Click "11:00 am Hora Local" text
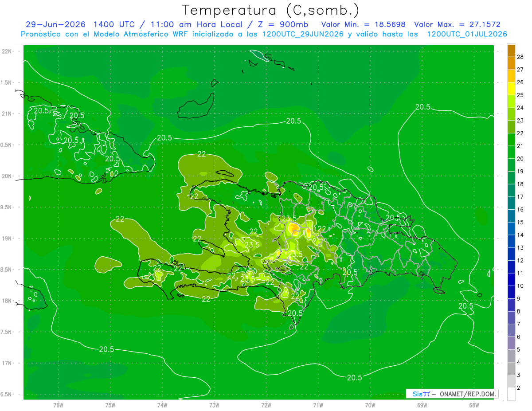The image size is (532, 411). coord(196,24)
